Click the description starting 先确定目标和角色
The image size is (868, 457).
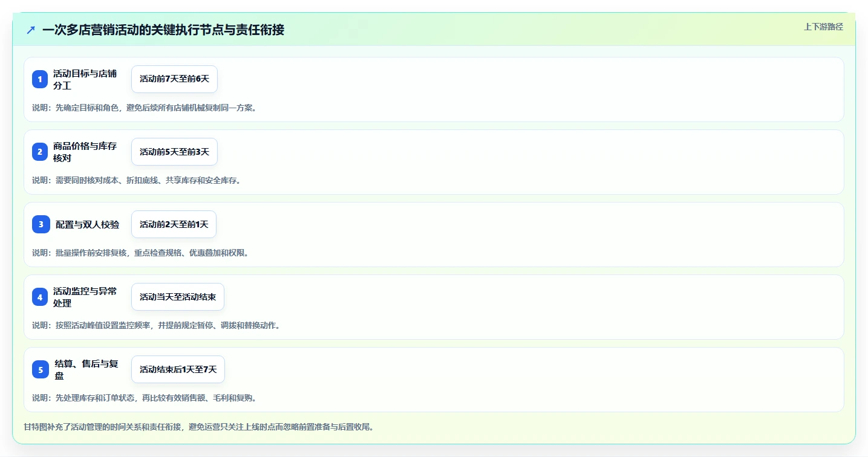coord(145,108)
